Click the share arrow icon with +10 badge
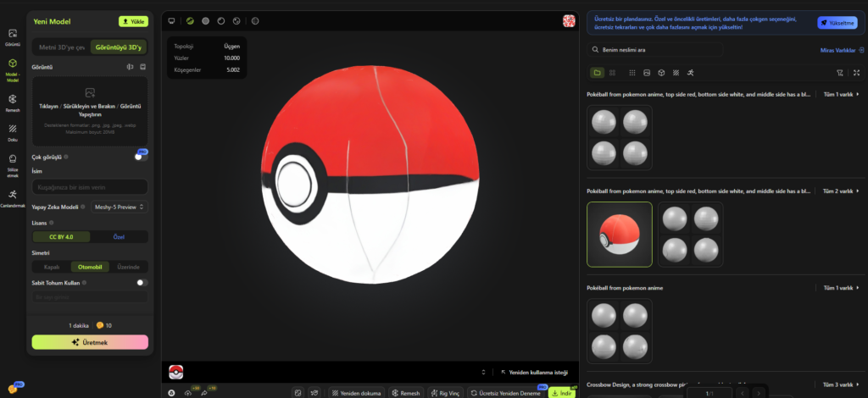The height and width of the screenshot is (398, 868). 205,393
